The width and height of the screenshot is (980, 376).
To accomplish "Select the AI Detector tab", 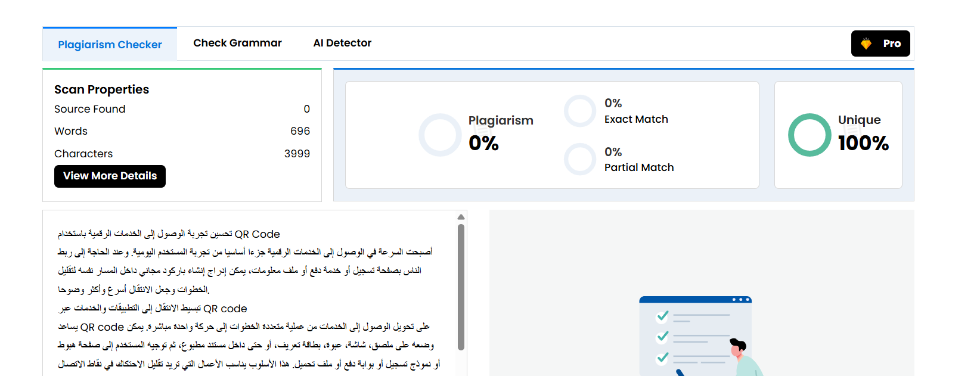I will pos(342,43).
